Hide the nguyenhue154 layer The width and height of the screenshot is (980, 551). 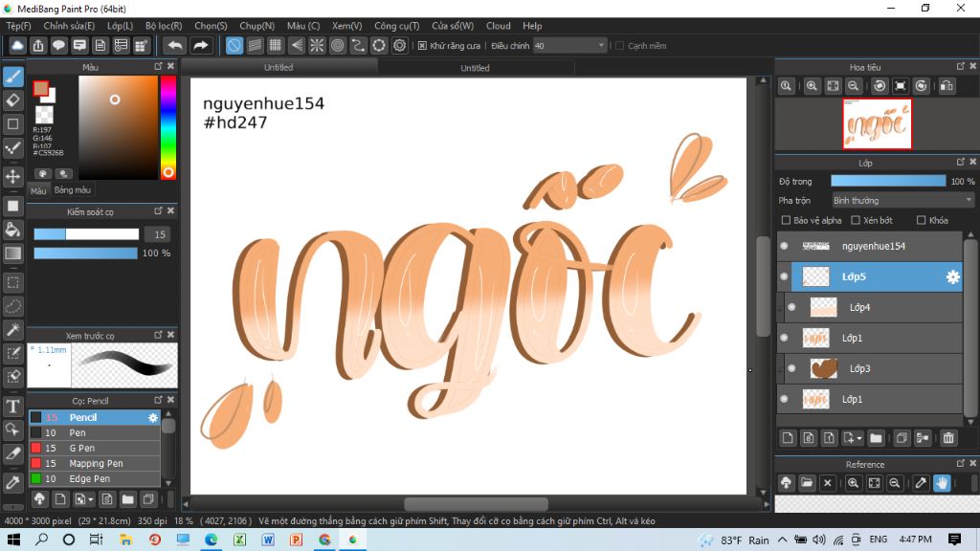785,246
